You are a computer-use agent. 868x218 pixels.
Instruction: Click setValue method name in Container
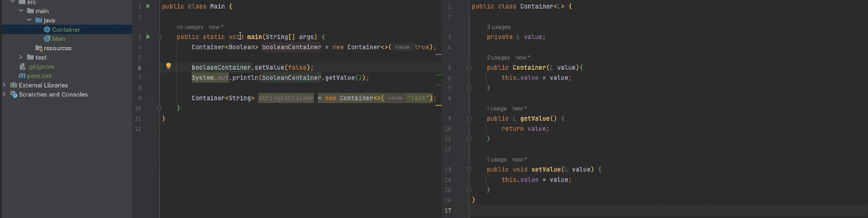pos(546,169)
